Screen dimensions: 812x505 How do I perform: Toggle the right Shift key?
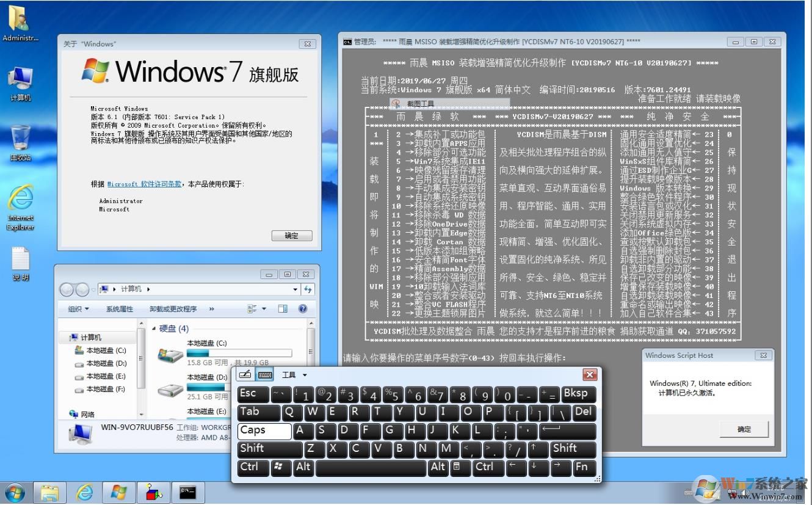click(x=573, y=449)
